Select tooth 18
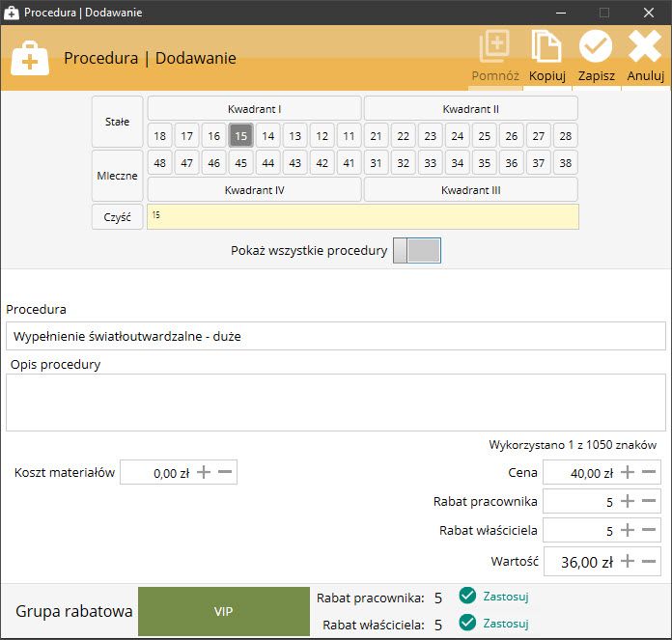Viewport: 672px width, 640px height. click(x=160, y=136)
